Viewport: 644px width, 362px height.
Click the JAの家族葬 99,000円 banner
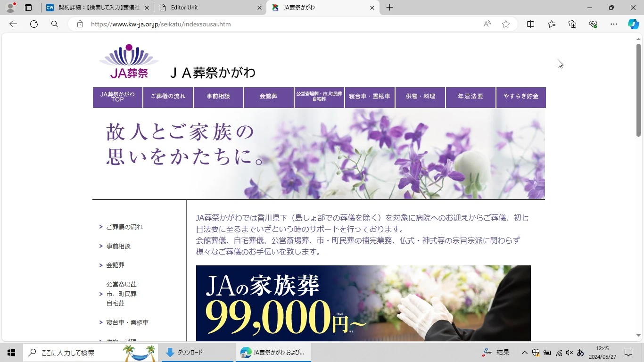click(363, 303)
